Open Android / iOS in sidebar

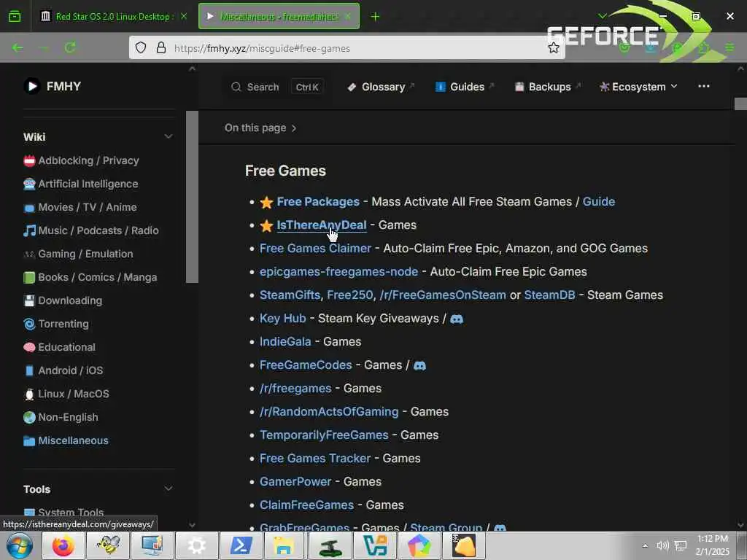(63, 370)
